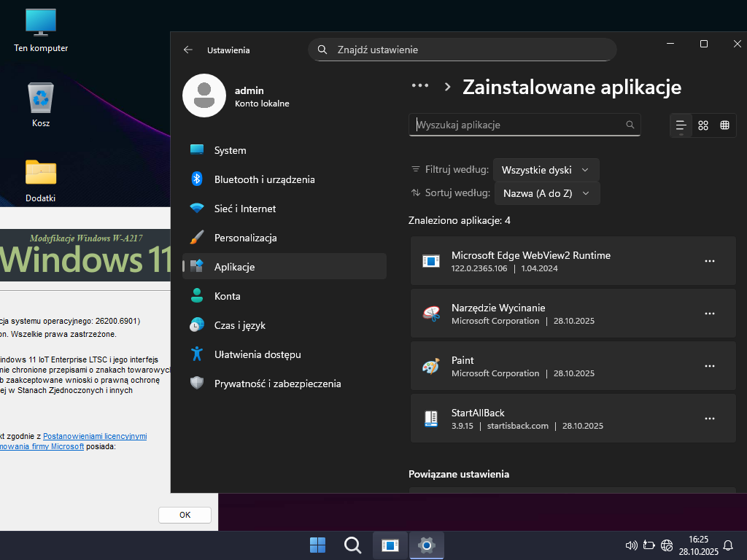Open three-dot menu for StartAllBack
The width and height of the screenshot is (747, 560).
[709, 419]
